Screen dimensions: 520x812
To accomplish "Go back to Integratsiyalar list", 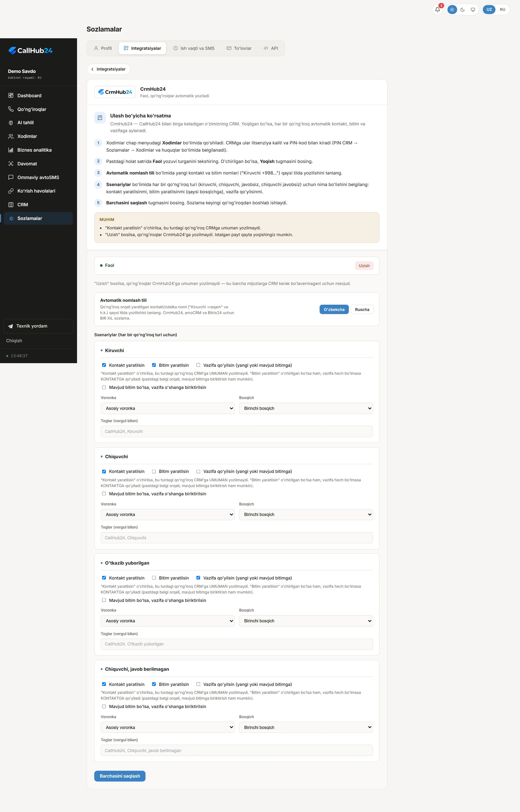I will pos(108,69).
